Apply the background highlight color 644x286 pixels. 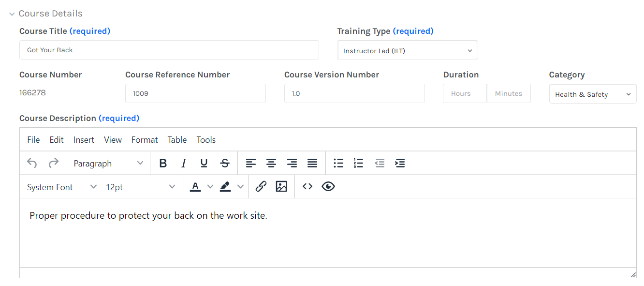coord(225,187)
